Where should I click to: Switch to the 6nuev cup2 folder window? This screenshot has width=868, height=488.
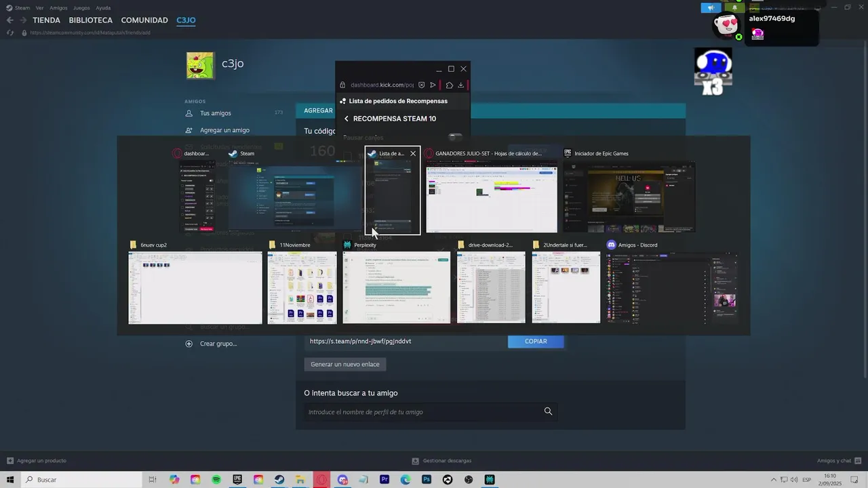(x=195, y=287)
